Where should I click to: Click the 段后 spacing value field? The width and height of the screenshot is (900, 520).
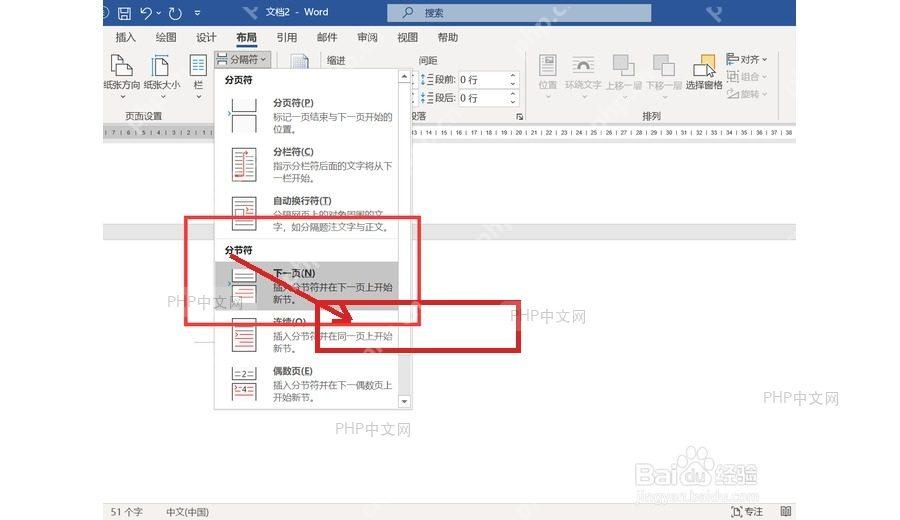click(x=482, y=98)
